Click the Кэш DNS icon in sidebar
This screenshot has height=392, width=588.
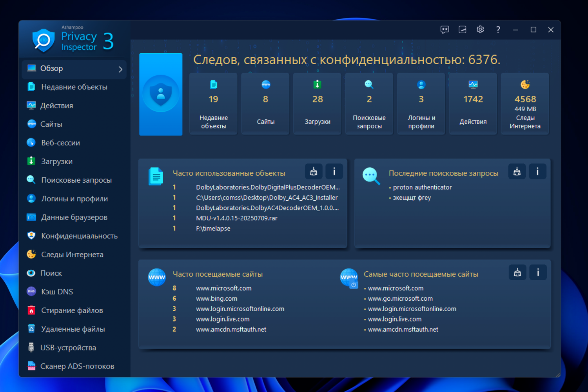31,292
